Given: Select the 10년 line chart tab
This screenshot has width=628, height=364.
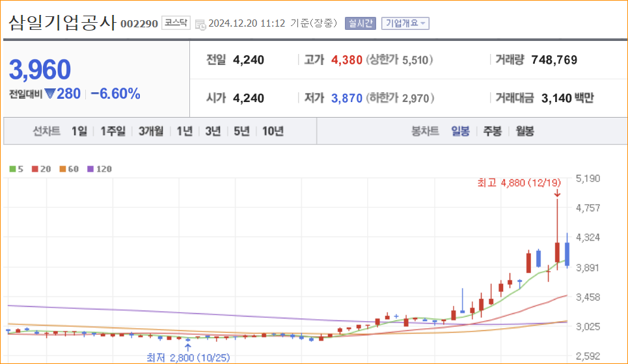Looking at the screenshot, I should pos(273,131).
